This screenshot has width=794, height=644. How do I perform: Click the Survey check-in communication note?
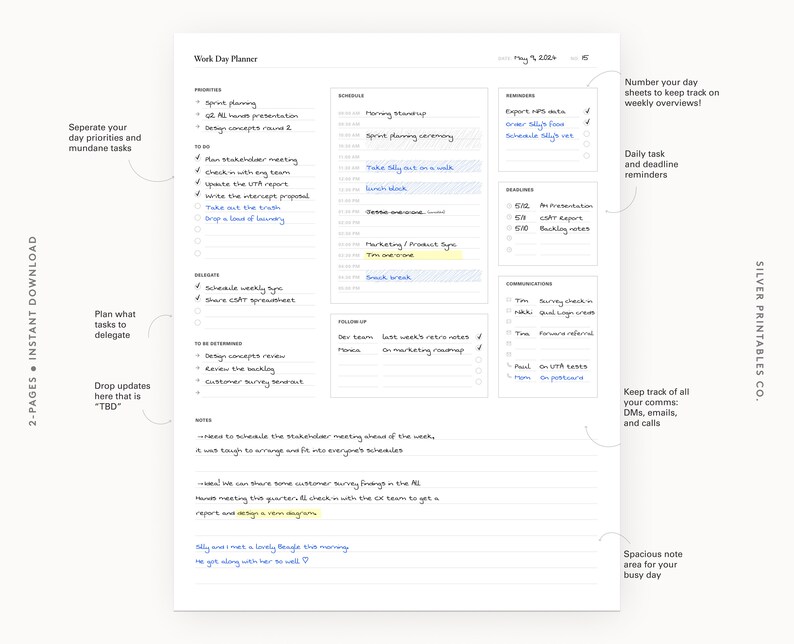566,301
